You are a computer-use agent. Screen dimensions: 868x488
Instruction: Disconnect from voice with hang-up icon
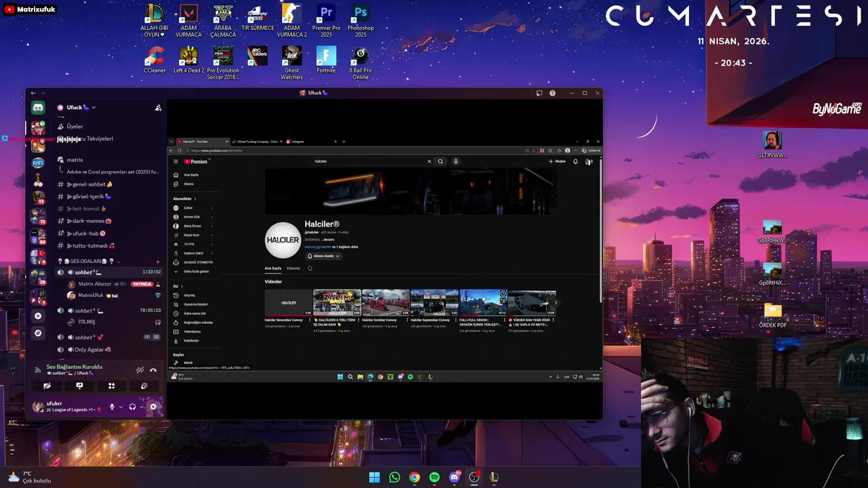click(x=153, y=370)
